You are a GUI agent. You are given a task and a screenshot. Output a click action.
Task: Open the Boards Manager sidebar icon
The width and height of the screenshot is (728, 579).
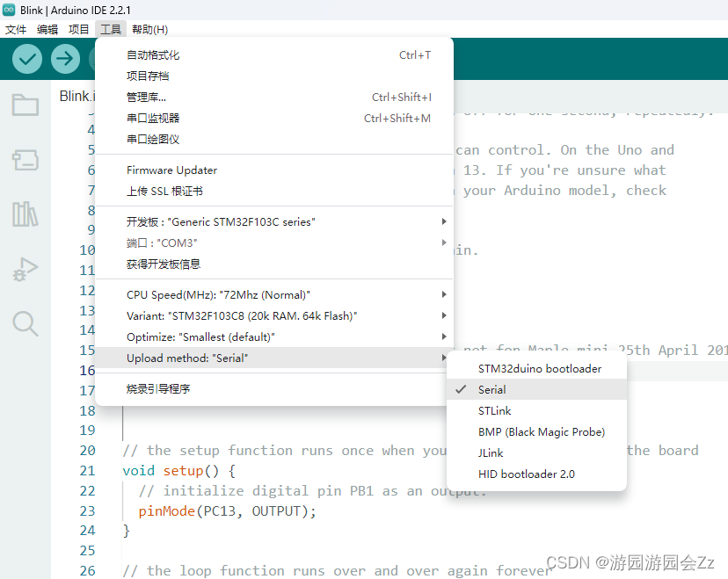[x=25, y=160]
